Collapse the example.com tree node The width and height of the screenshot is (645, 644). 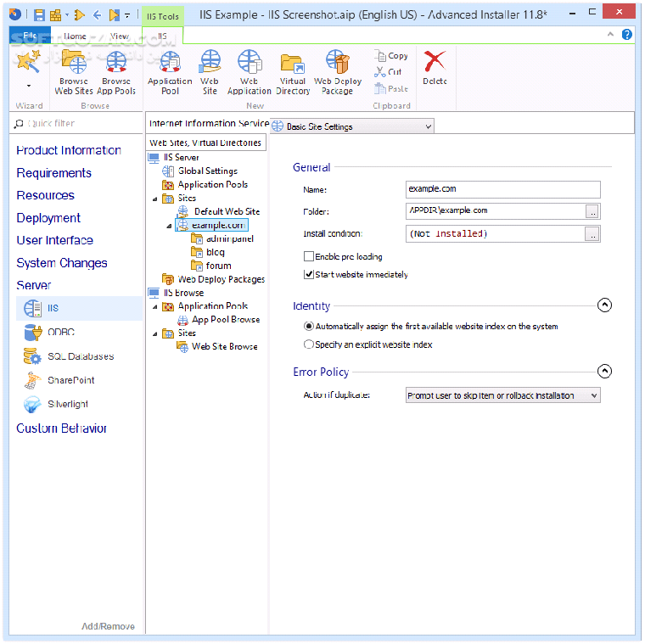click(169, 227)
